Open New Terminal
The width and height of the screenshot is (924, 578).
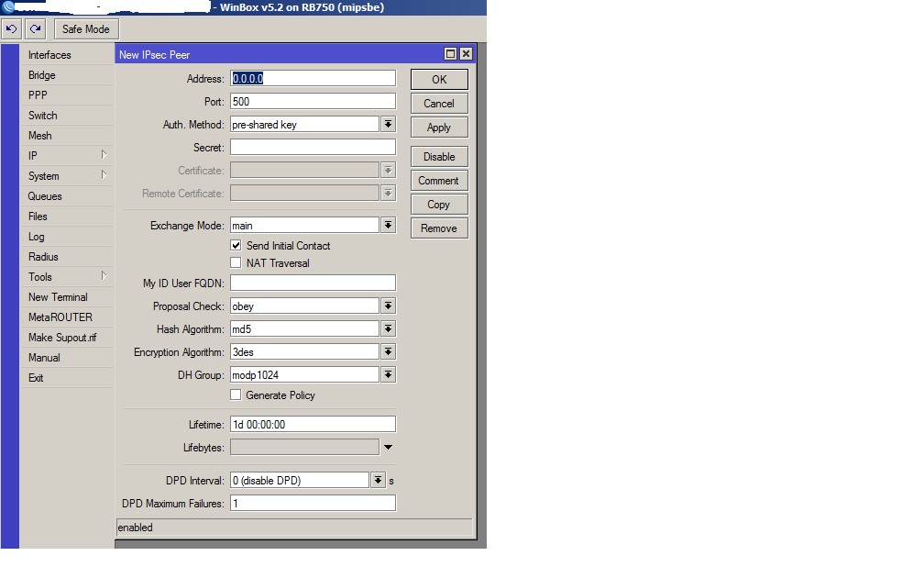[x=66, y=296]
